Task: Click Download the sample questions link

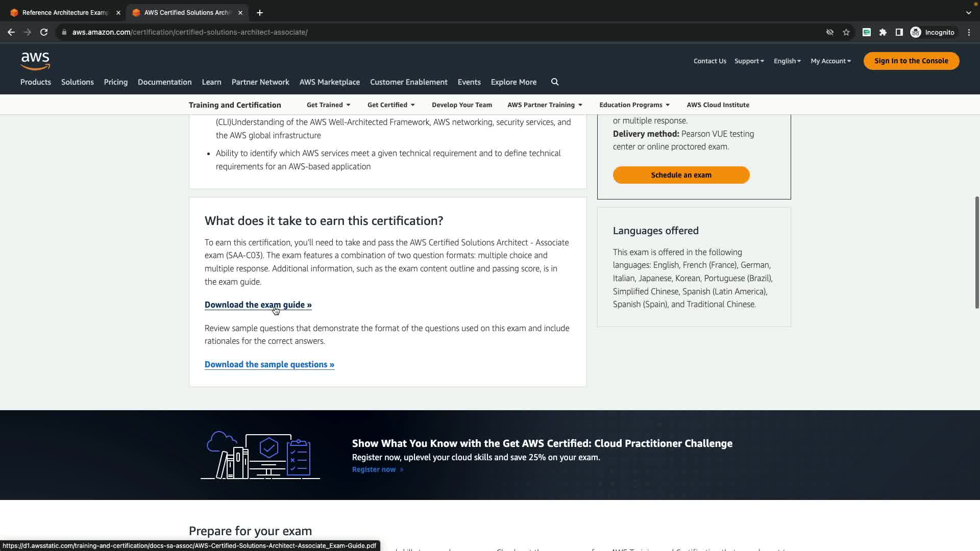Action: pos(269,365)
